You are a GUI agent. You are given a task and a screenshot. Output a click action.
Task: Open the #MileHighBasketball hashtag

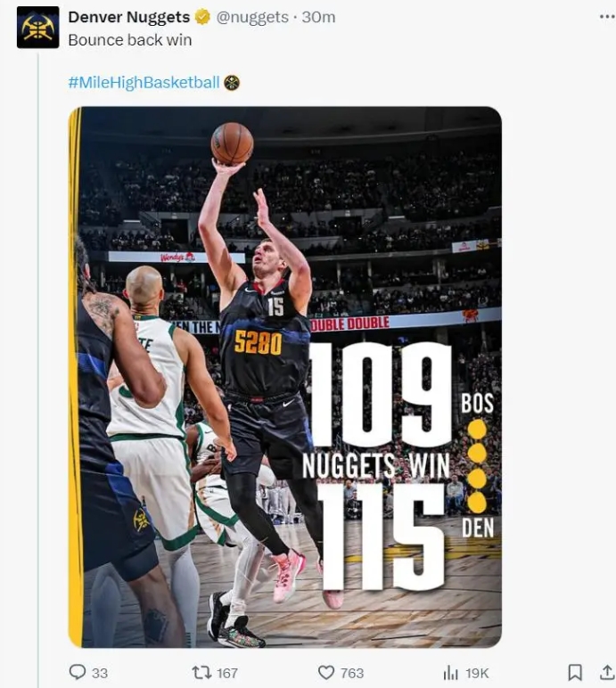(144, 82)
